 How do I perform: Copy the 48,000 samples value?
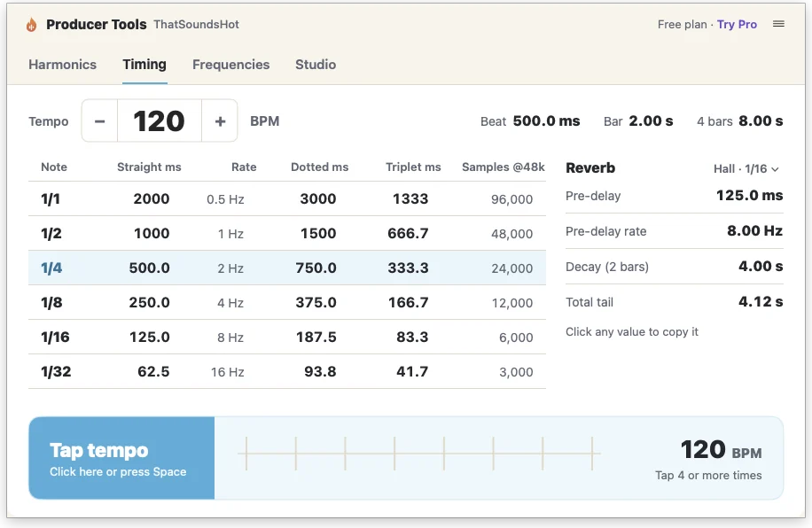(512, 234)
